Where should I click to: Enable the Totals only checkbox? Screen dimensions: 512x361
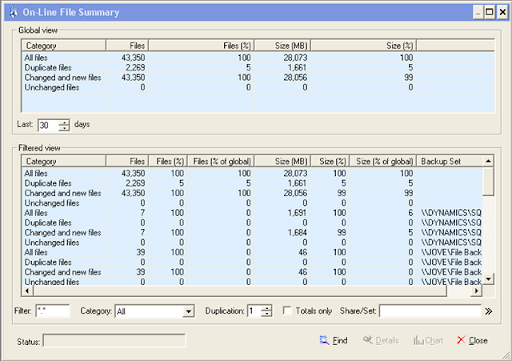tap(287, 311)
